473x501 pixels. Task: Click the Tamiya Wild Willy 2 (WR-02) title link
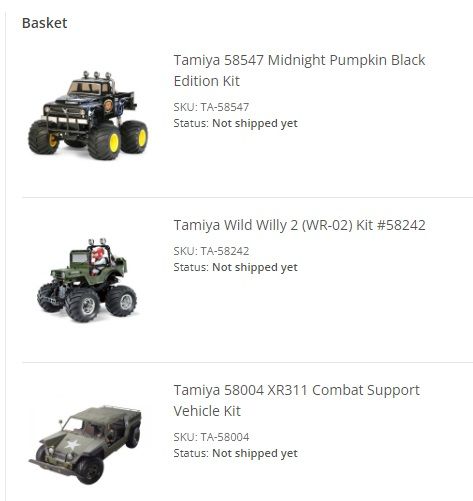[299, 225]
